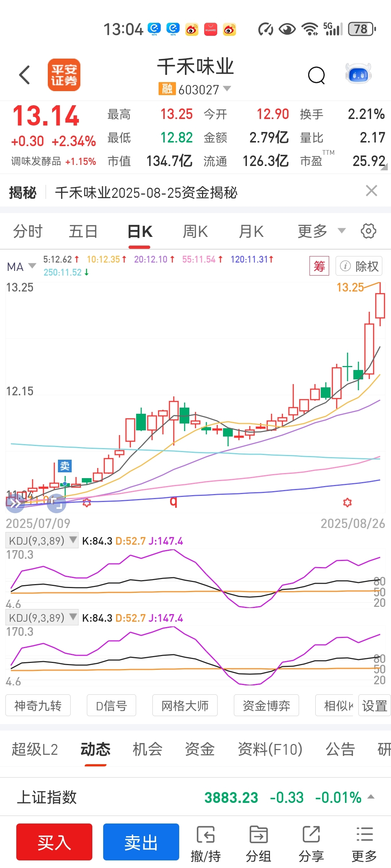Expand the 上证指数 index bar arrow
This screenshot has height=868, width=391.
click(371, 796)
